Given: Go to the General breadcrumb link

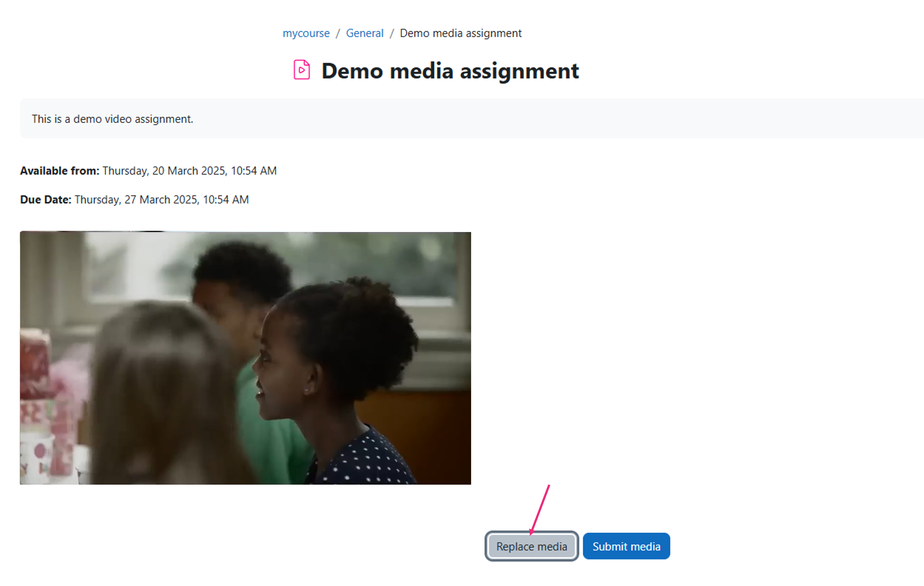Looking at the screenshot, I should (365, 33).
